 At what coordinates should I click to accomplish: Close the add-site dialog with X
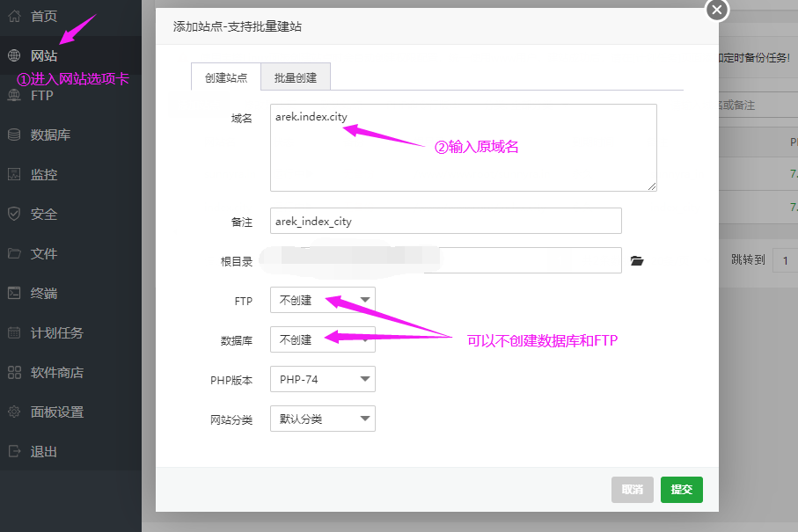pyautogui.click(x=717, y=10)
